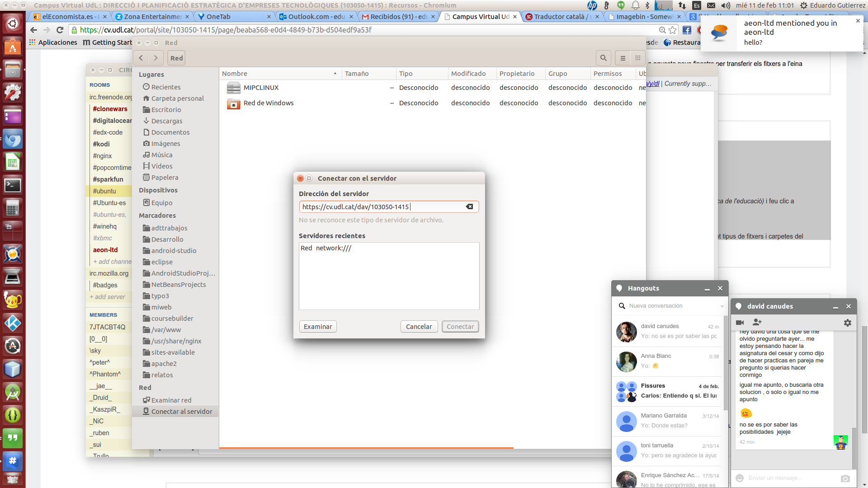This screenshot has width=868, height=488.
Task: Open the mail indicator in top panel
Action: [711, 5]
